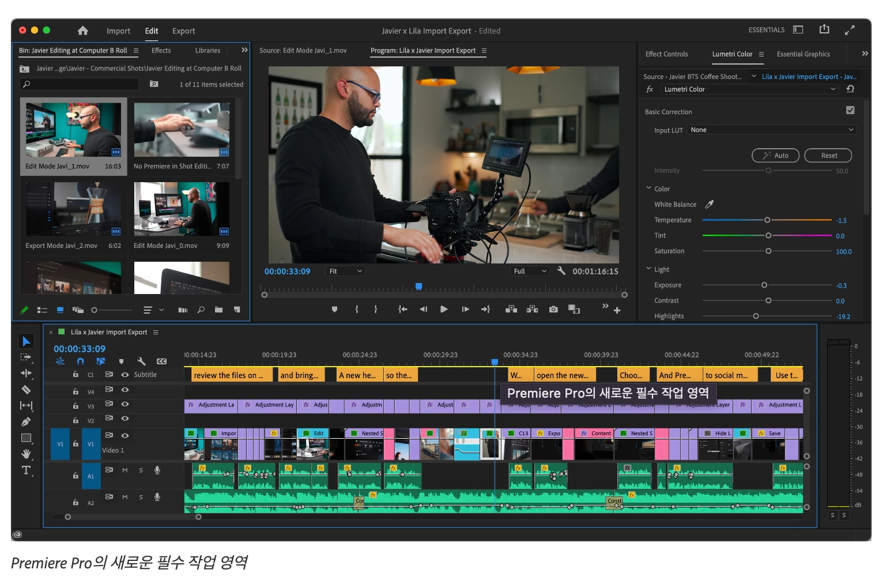Switch bin to list view
The width and height of the screenshot is (890, 588).
(42, 310)
